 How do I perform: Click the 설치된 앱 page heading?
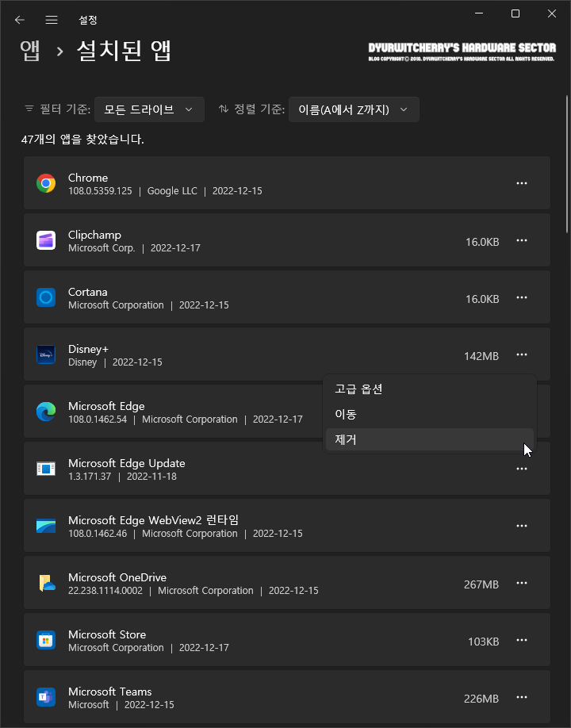point(124,51)
